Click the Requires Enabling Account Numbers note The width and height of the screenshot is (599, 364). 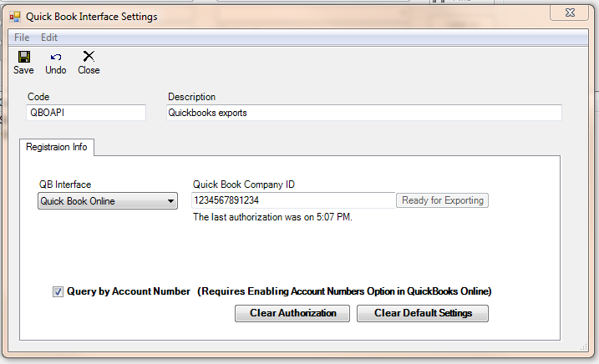[344, 291]
